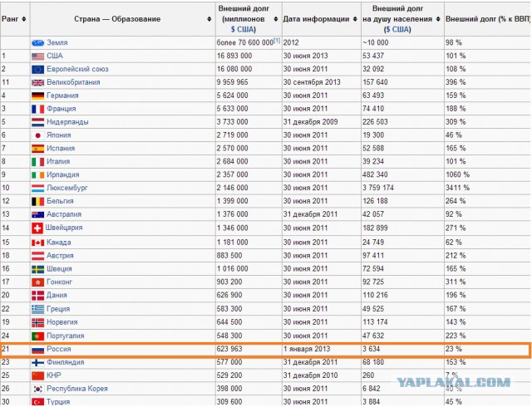Select the cell '3 759 174'
Viewport: 532px width, 407px height.
(378, 188)
